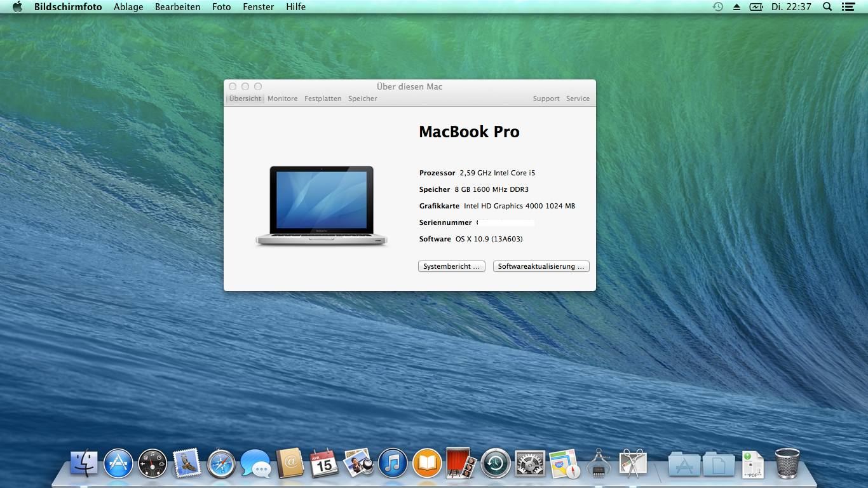Image resolution: width=868 pixels, height=488 pixels.
Task: Select the Übersicht tab
Action: click(x=245, y=98)
